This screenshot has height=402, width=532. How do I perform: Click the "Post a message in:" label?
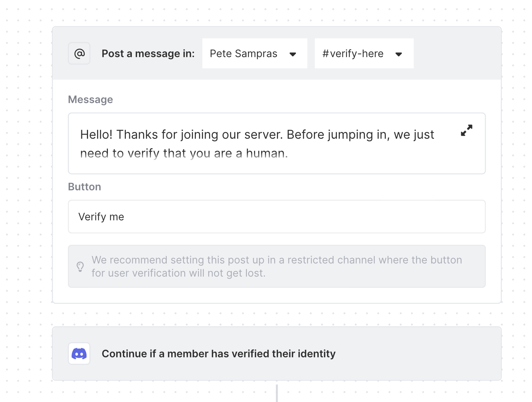tap(148, 54)
